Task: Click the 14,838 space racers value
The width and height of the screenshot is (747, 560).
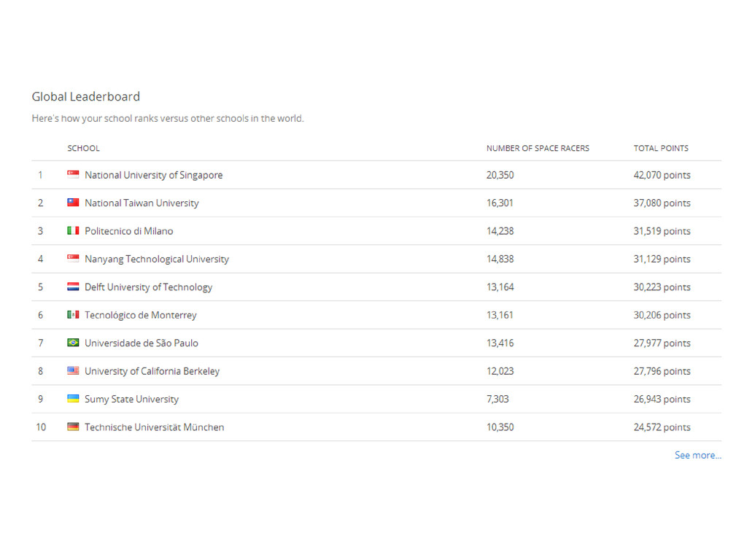Action: tap(500, 259)
